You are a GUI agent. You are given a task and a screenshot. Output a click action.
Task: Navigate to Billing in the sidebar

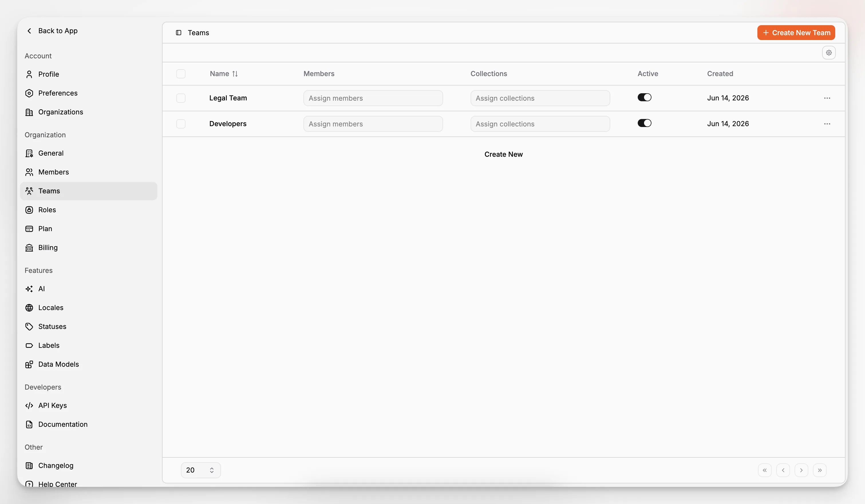tap(89, 248)
